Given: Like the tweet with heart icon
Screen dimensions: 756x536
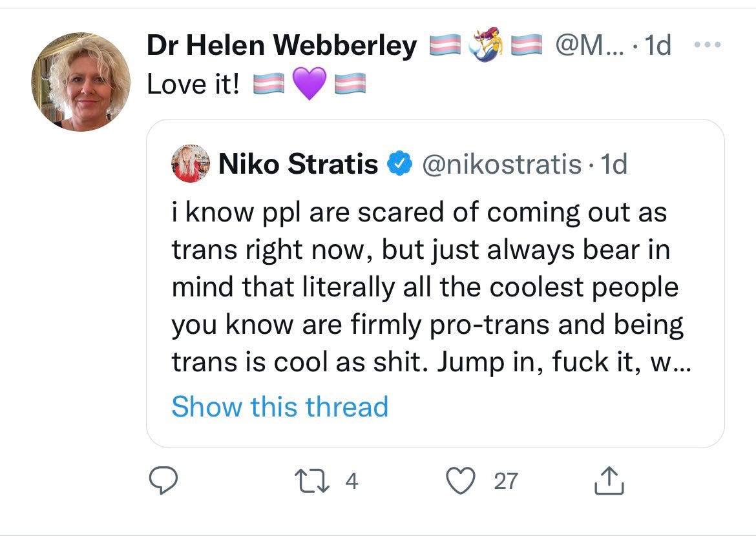Looking at the screenshot, I should [461, 480].
